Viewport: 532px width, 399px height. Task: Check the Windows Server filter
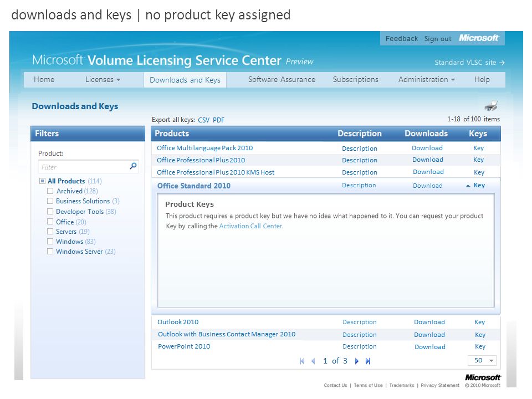pos(50,252)
